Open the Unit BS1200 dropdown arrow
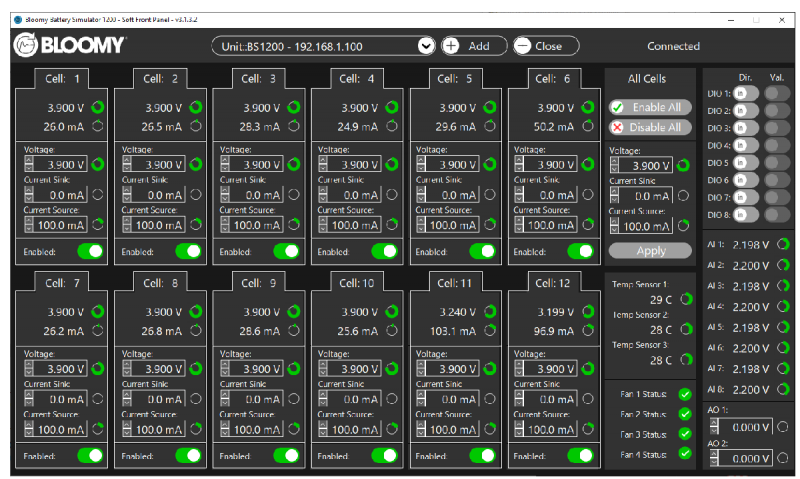This screenshot has height=479, width=800. point(426,46)
